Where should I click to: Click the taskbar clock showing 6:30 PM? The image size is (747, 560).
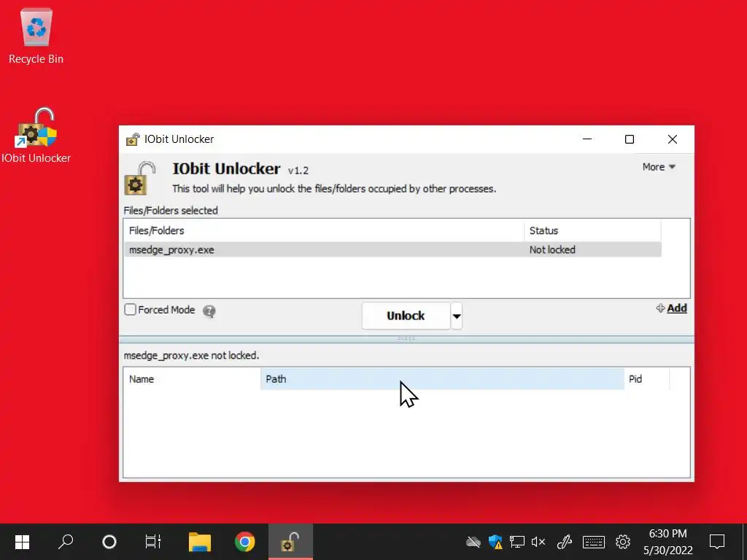click(668, 542)
